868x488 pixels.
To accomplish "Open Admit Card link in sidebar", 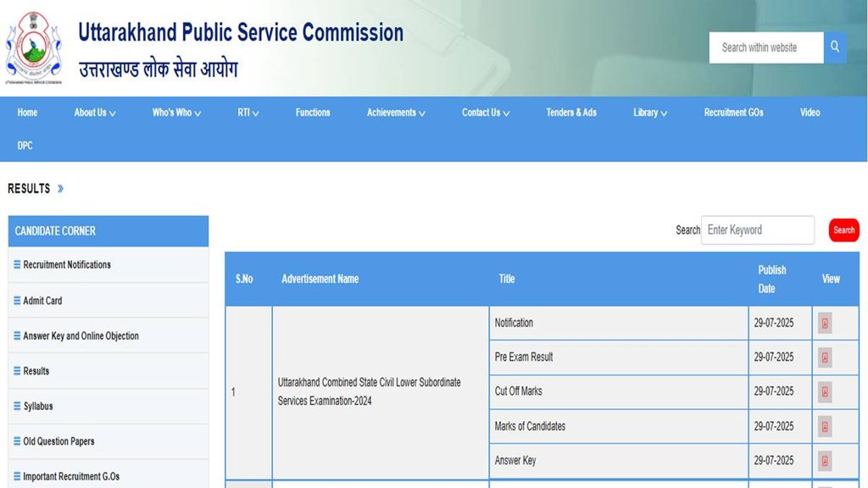I will coord(42,301).
